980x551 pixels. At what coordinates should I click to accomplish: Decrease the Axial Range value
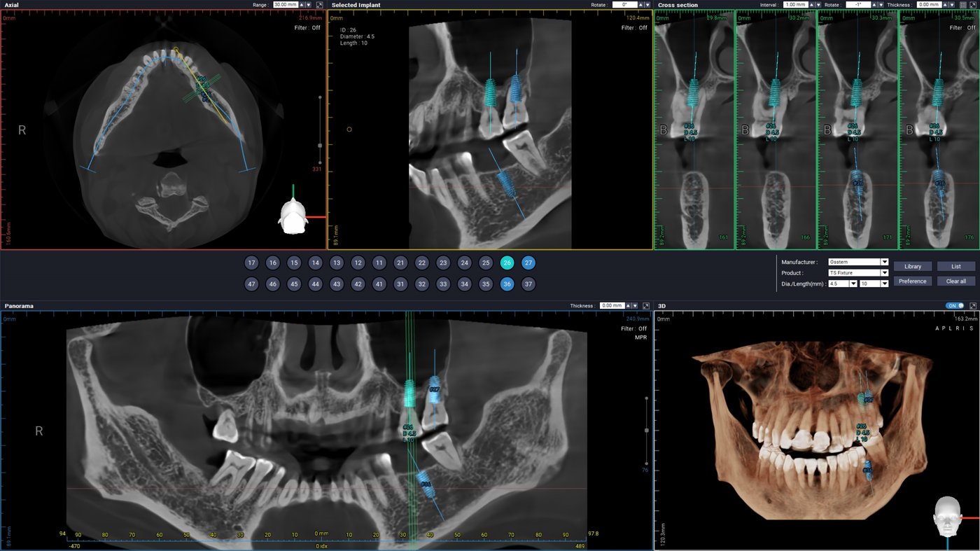309,4
